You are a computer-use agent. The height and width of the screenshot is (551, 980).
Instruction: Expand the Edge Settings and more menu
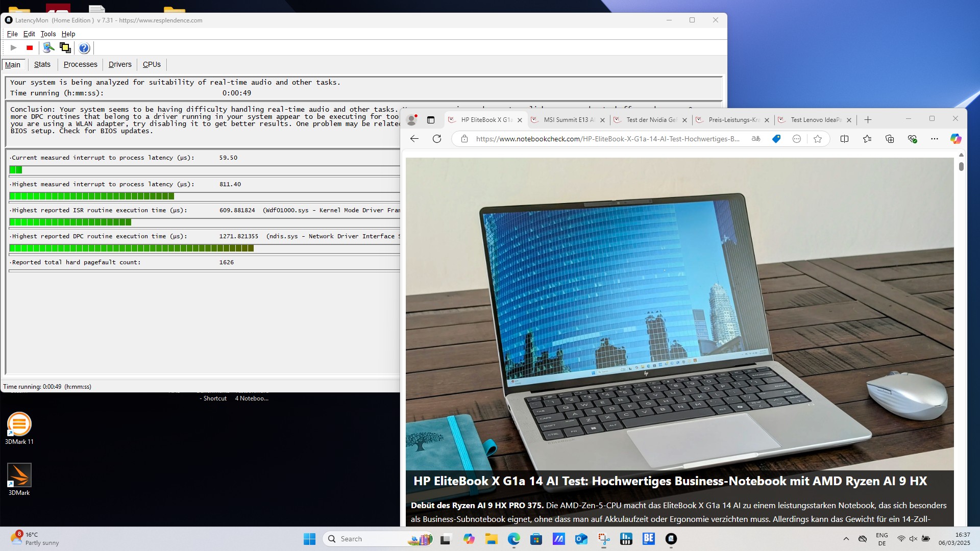pos(934,139)
